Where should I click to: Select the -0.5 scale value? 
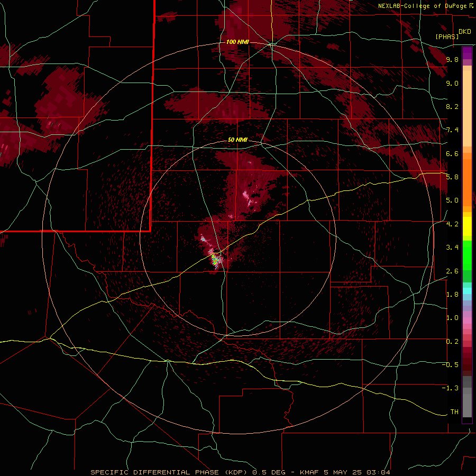[451, 365]
